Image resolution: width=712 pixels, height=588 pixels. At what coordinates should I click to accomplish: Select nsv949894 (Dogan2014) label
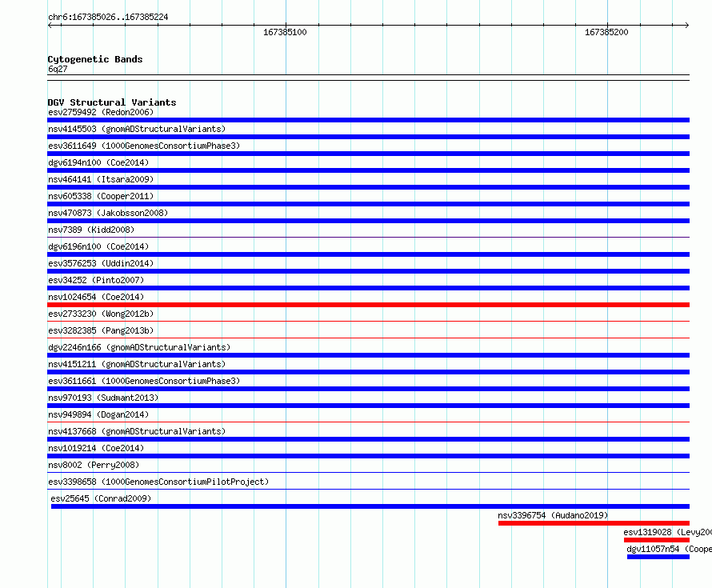[x=98, y=414]
